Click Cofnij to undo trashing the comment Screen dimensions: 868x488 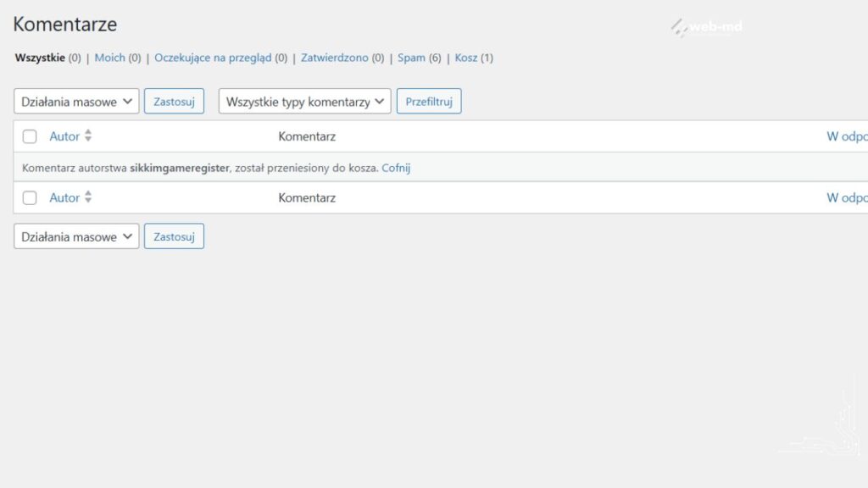pyautogui.click(x=396, y=168)
